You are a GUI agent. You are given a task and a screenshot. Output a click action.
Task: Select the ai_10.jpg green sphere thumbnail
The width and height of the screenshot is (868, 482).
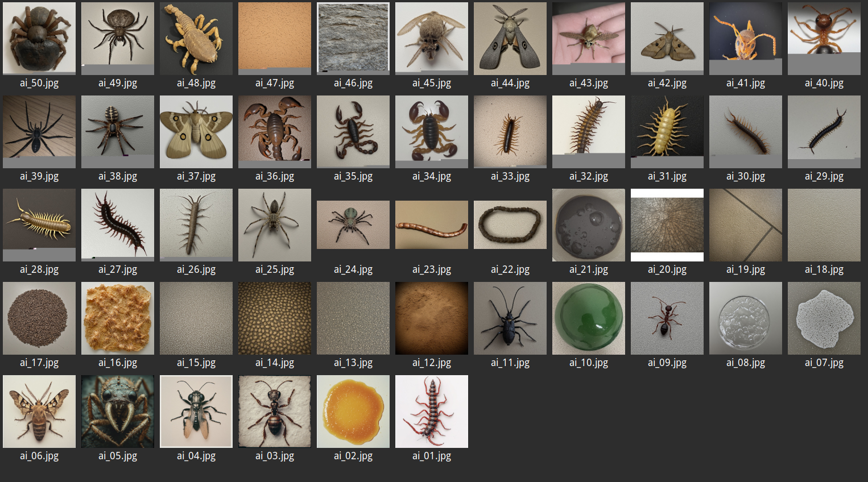point(589,318)
